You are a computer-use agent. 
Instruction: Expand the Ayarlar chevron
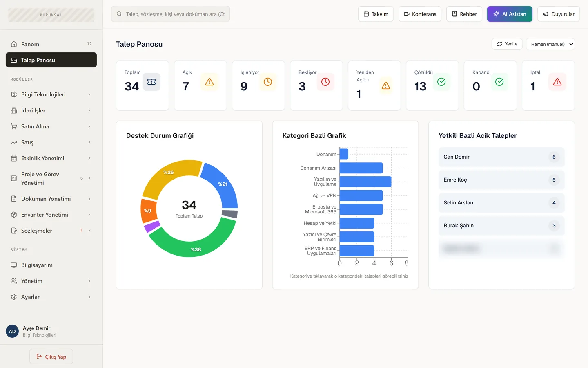(x=89, y=297)
